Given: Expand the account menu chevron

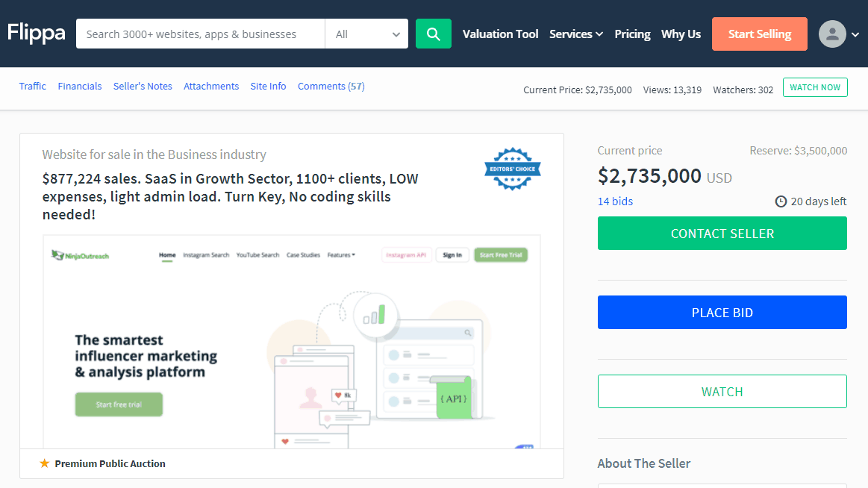Looking at the screenshot, I should [855, 34].
